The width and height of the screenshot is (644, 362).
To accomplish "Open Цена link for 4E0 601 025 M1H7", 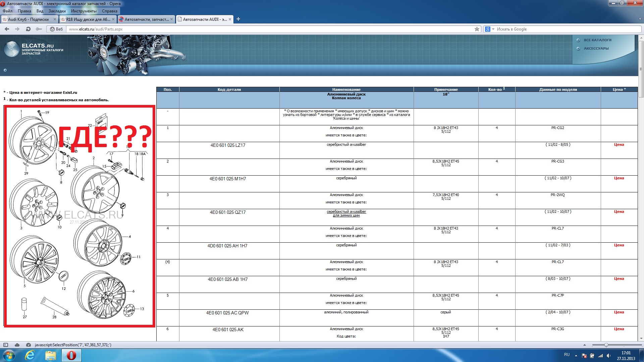I will (619, 178).
